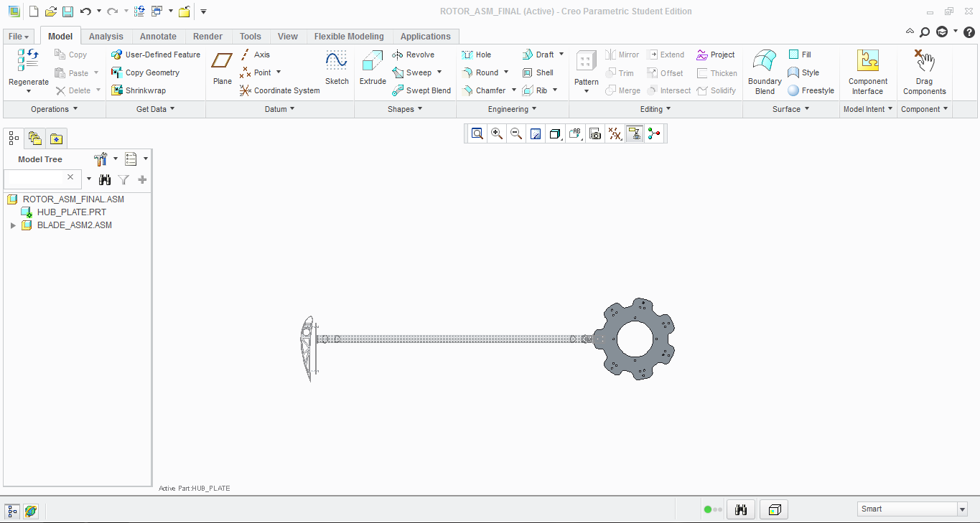
Task: Zoom in using the graphics toolbar
Action: (x=496, y=133)
